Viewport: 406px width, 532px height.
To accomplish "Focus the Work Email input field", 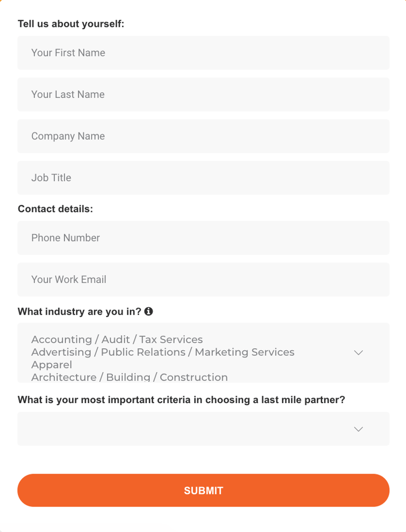I will coord(203,279).
